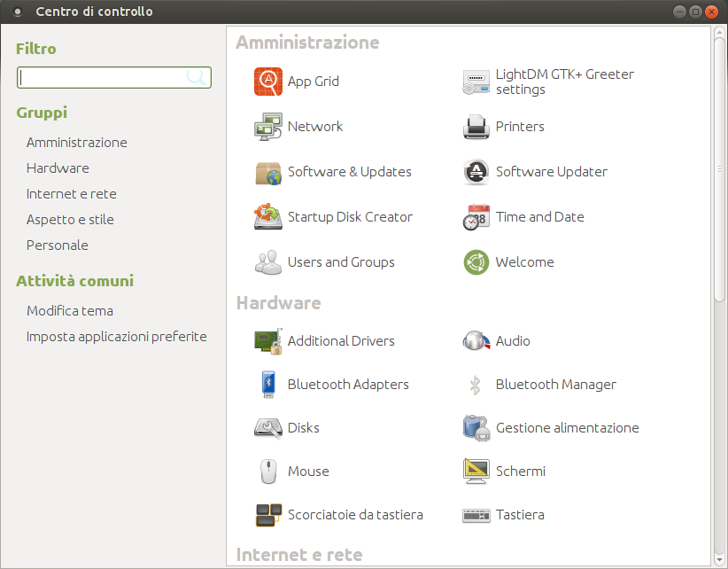This screenshot has height=569, width=728.
Task: Click the Modifica tema link
Action: coord(70,311)
